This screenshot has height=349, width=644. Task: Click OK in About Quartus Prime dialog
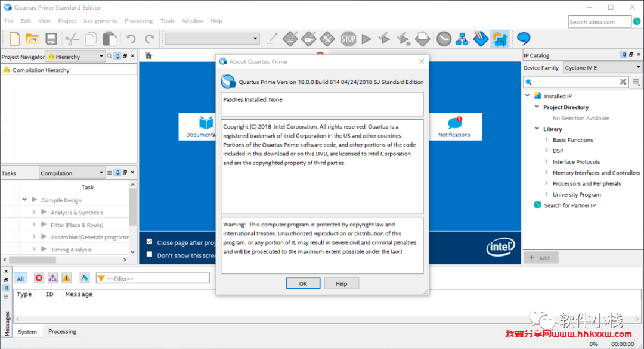(x=303, y=283)
